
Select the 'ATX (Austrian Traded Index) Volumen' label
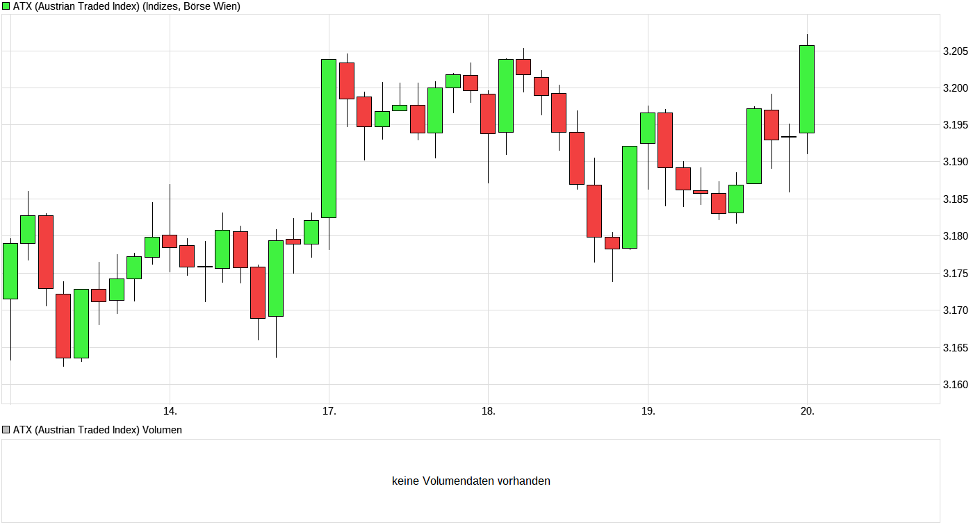pyautogui.click(x=97, y=430)
